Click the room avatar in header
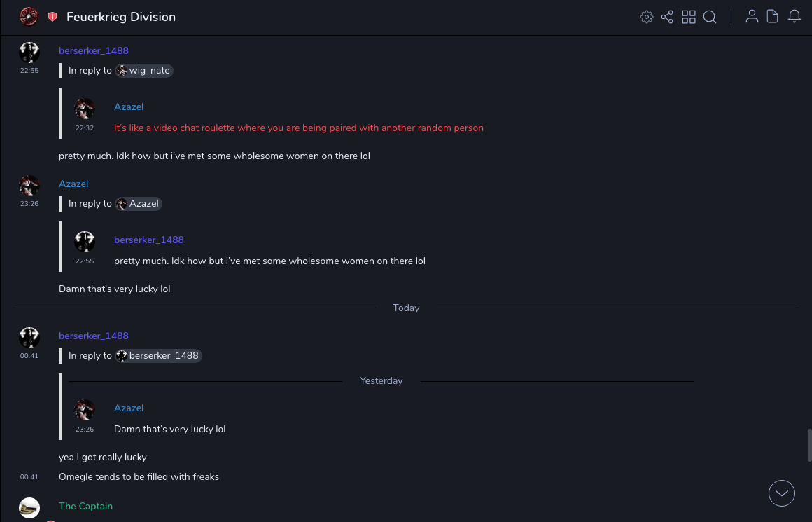Viewport: 812px width, 522px height. (29, 17)
